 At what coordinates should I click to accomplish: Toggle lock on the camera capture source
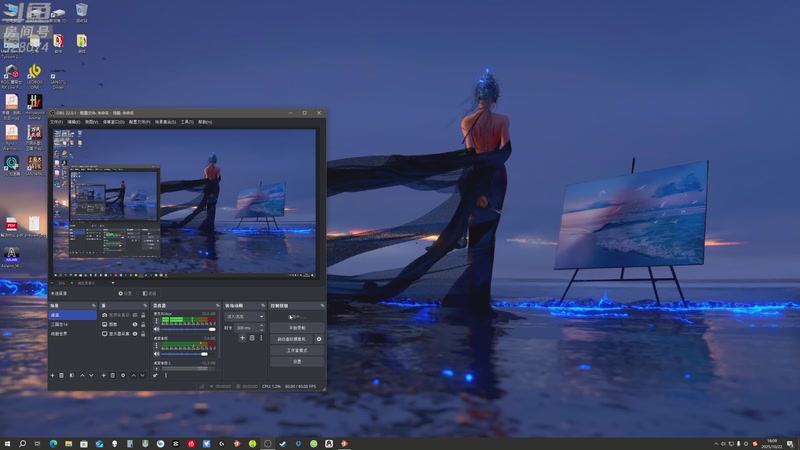coord(143,315)
